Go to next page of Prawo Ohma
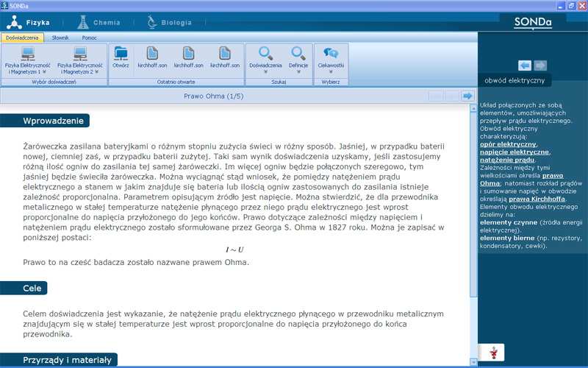 pyautogui.click(x=467, y=96)
